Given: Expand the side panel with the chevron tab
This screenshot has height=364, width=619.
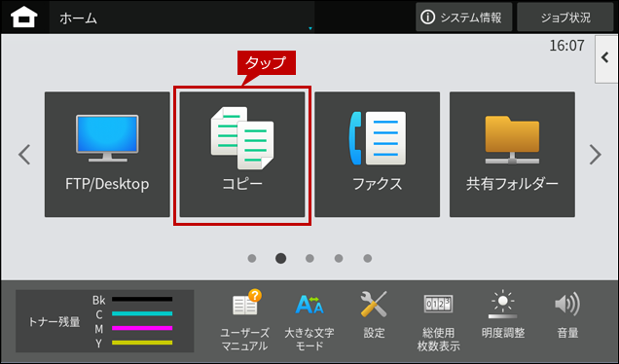Looking at the screenshot, I should point(606,58).
